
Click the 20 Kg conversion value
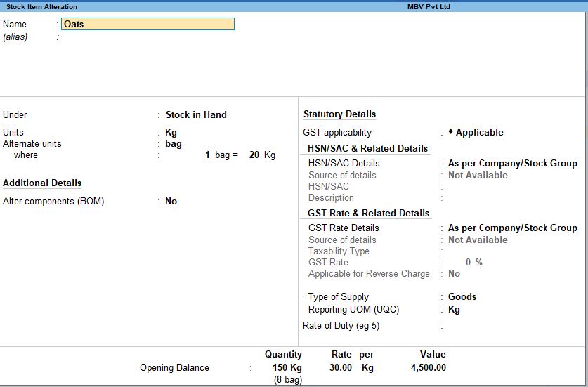(254, 155)
